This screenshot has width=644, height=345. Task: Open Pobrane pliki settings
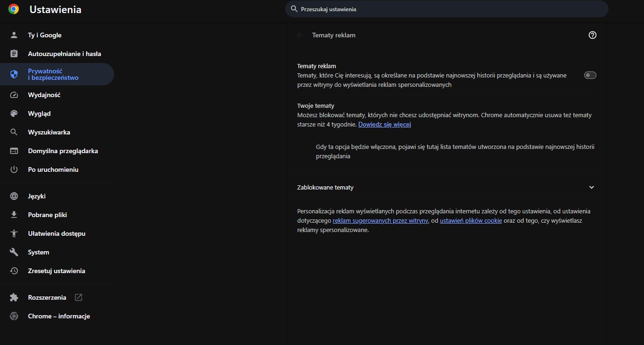[47, 215]
